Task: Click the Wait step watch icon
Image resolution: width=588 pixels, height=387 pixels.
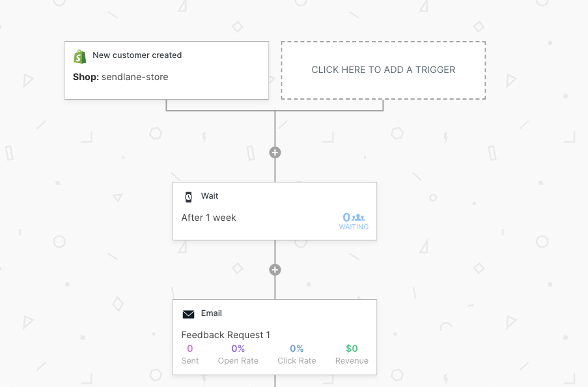Action: tap(189, 197)
